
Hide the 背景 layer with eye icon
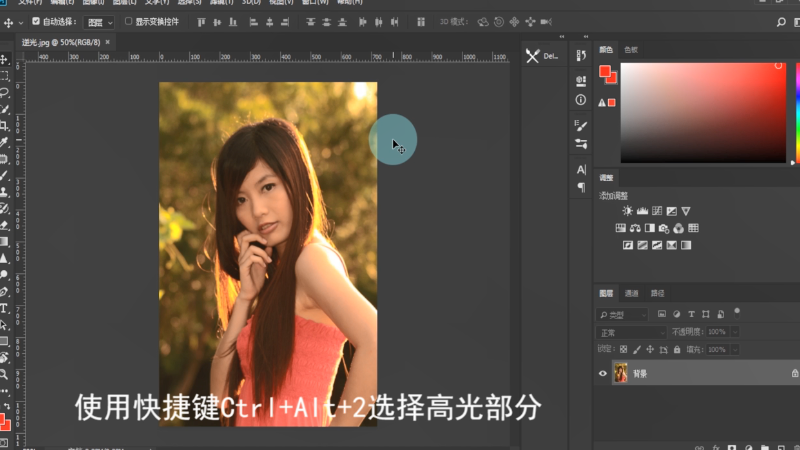(603, 373)
